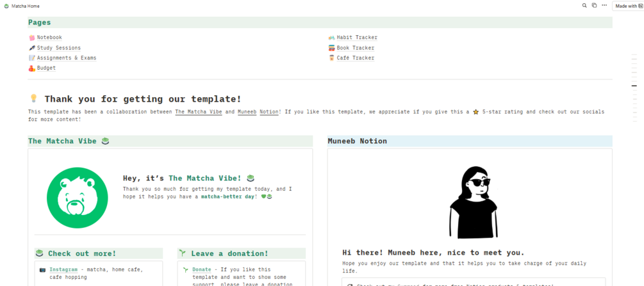Open the Café Tracker page
The image size is (644, 286).
pos(356,58)
